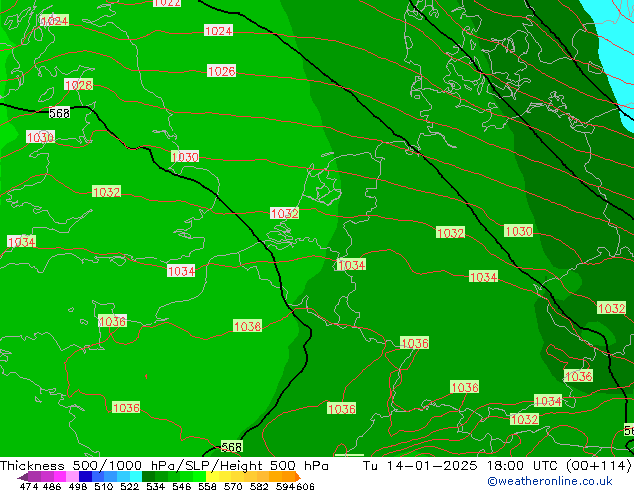634x490 pixels.
Task: Pick the bright magenta legend swatch left of 498
Action: (59, 476)
